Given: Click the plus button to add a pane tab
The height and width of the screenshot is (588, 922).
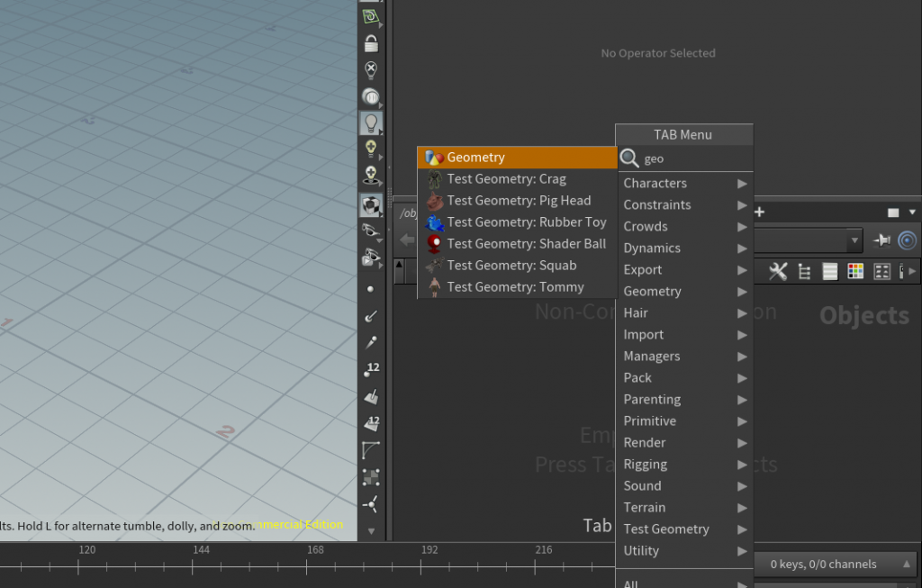Looking at the screenshot, I should click(x=760, y=211).
